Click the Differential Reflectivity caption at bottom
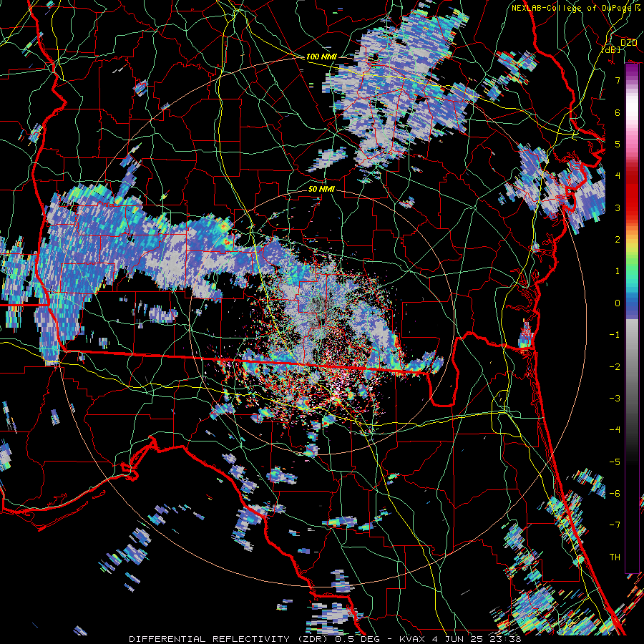644x644 pixels. (x=325, y=639)
